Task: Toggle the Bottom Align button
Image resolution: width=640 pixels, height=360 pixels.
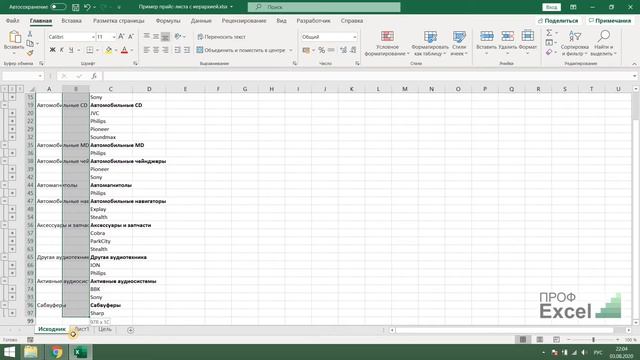Action: coord(165,37)
